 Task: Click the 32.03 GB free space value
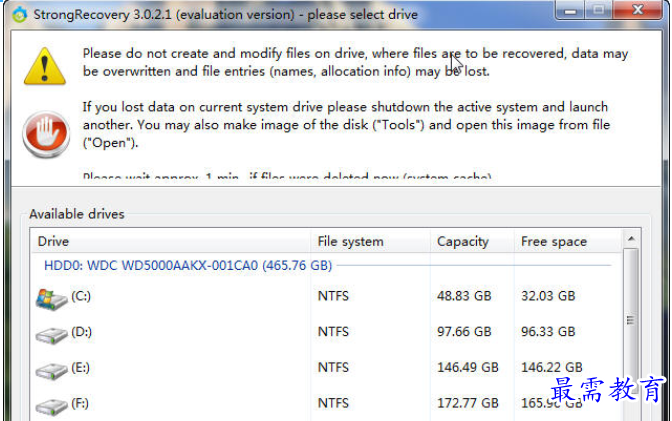tap(548, 296)
